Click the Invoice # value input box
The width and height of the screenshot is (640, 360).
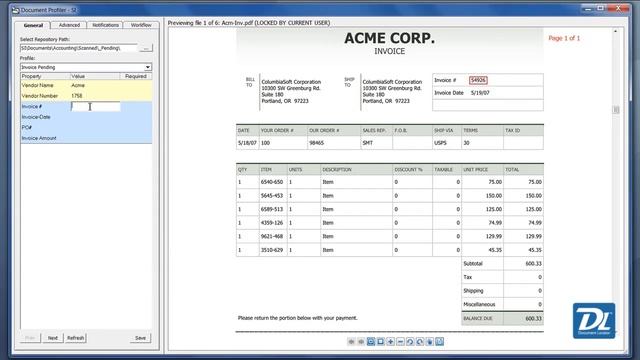click(96, 107)
